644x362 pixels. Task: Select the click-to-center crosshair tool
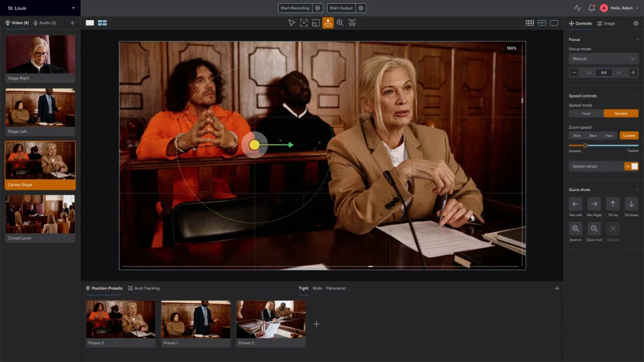[x=304, y=23]
